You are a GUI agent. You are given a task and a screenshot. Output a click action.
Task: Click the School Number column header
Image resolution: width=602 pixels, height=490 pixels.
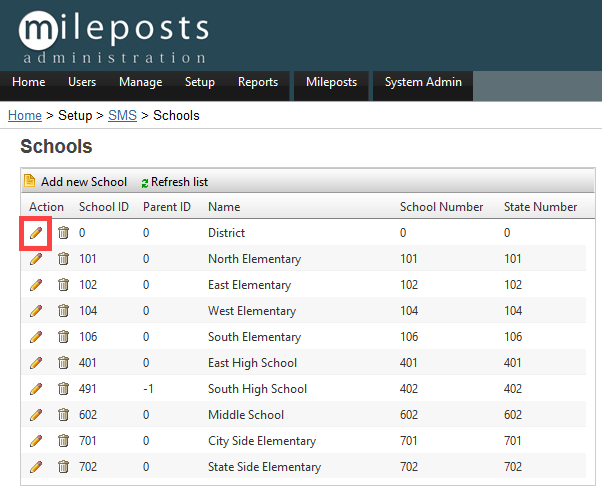[x=442, y=207]
